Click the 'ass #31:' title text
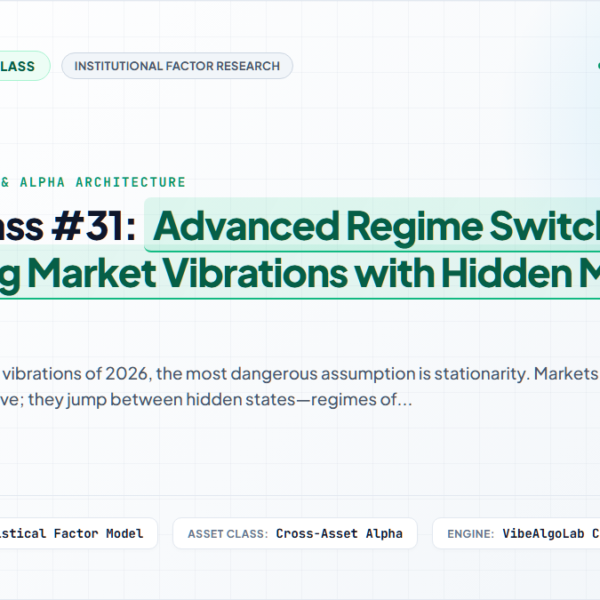This screenshot has width=600, height=600. pos(68,227)
